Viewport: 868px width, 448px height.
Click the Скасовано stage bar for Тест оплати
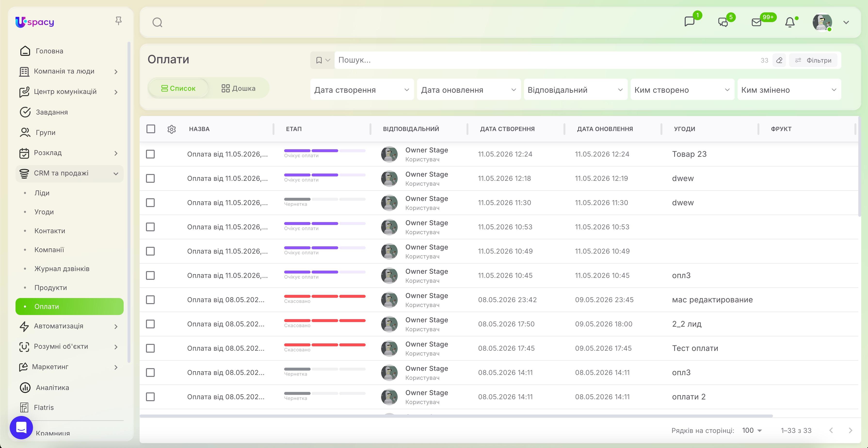[324, 345]
